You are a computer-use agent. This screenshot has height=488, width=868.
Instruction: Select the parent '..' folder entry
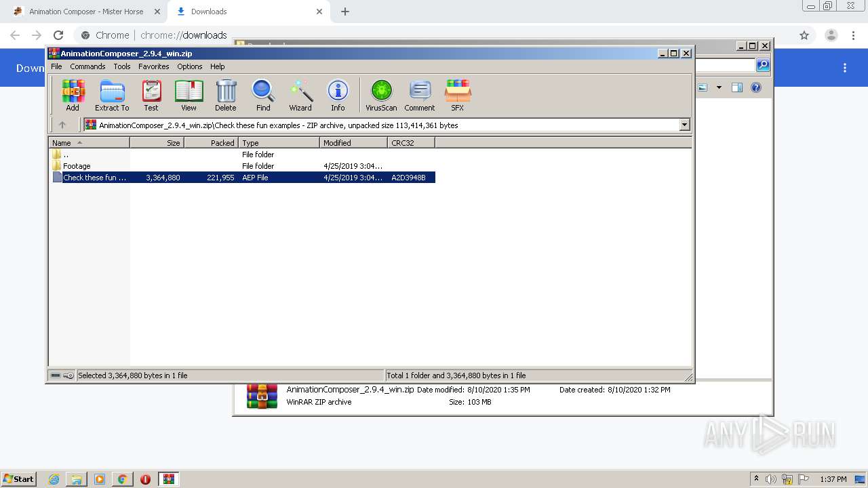(242, 155)
